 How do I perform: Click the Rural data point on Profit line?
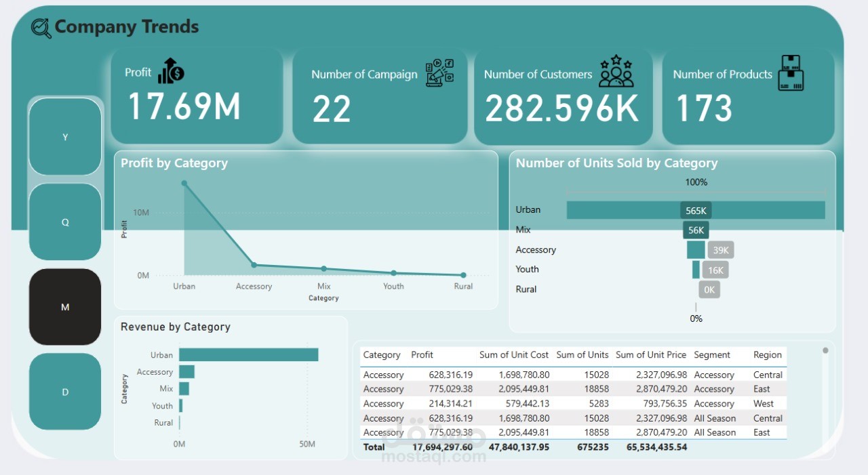pos(463,275)
